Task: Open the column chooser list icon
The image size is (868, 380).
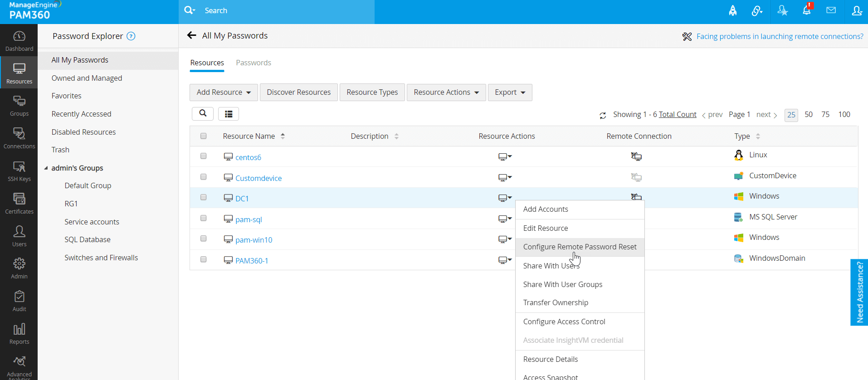Action: (229, 114)
